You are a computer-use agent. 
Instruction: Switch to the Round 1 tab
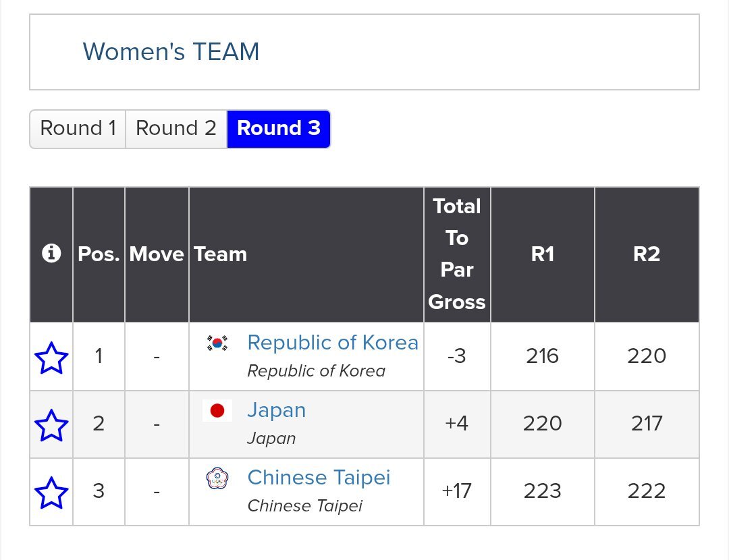coord(78,129)
